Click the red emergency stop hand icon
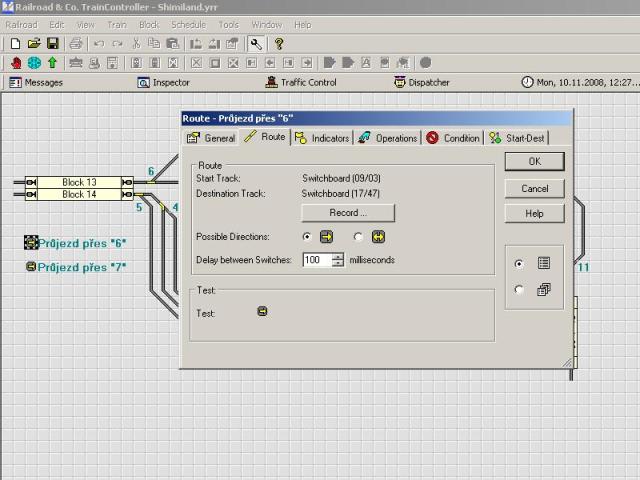The width and height of the screenshot is (640, 480). click(16, 63)
